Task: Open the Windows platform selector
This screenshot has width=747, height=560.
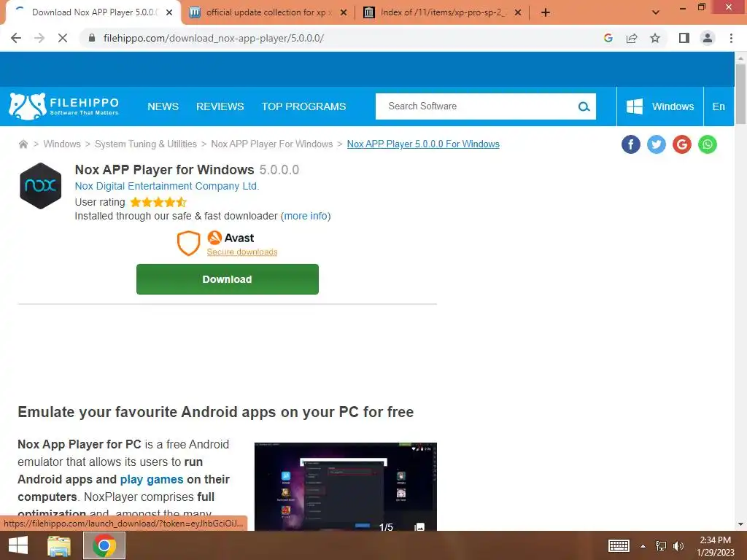Action: [x=659, y=106]
